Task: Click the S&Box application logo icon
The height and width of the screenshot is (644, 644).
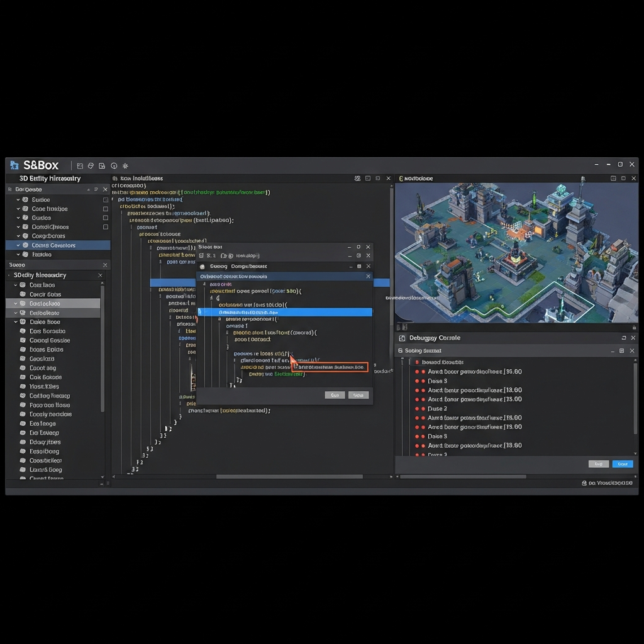Action: coord(14,165)
